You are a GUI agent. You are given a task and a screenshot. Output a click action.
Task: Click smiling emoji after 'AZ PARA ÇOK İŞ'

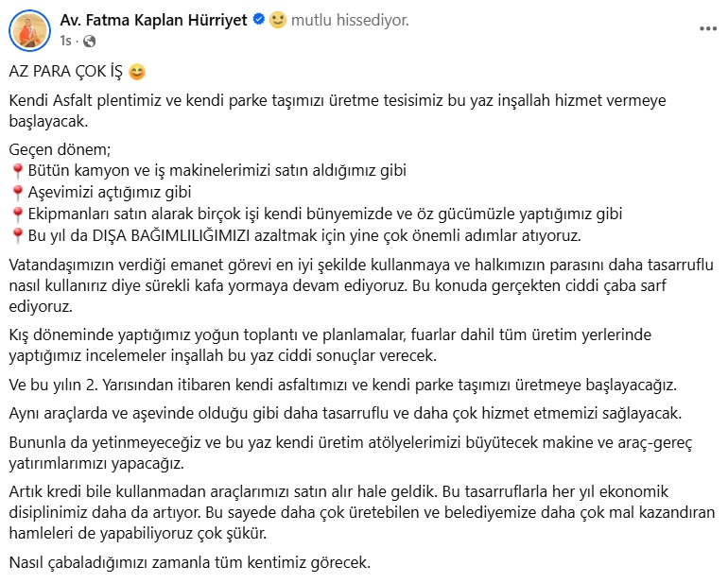(x=136, y=72)
